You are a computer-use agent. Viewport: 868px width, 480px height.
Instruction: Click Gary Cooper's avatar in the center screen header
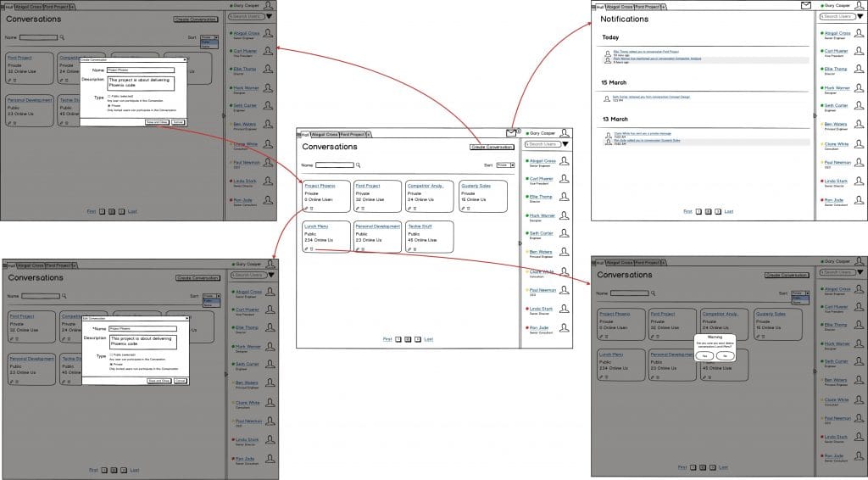pos(564,133)
